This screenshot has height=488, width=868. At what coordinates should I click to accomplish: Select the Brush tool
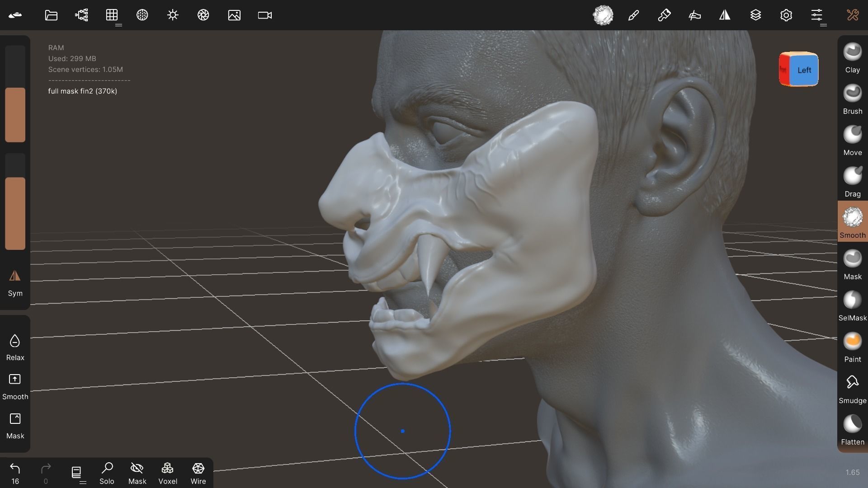pyautogui.click(x=853, y=99)
